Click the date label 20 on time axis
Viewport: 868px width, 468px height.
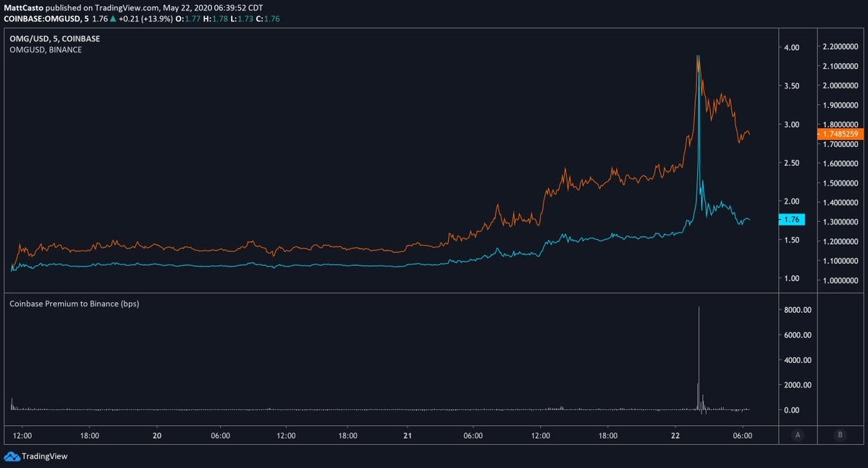pyautogui.click(x=157, y=436)
